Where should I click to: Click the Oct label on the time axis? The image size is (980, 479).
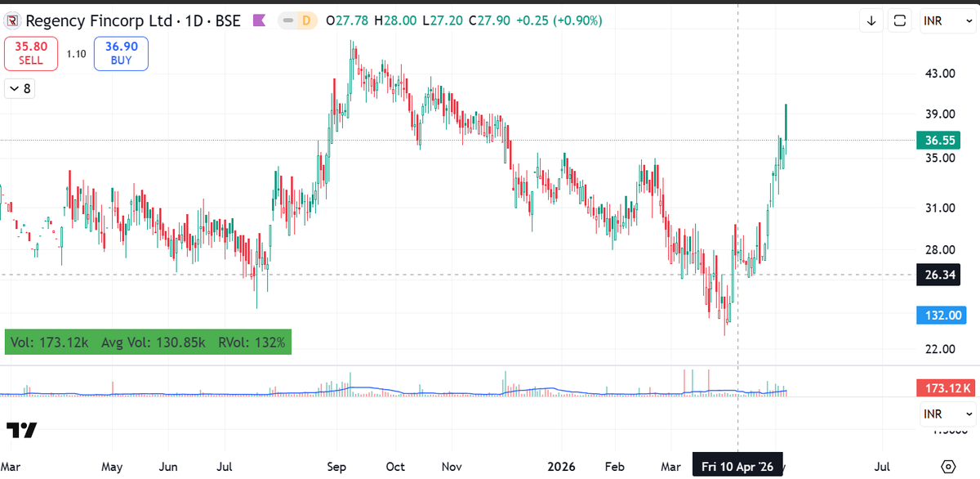[x=394, y=468]
